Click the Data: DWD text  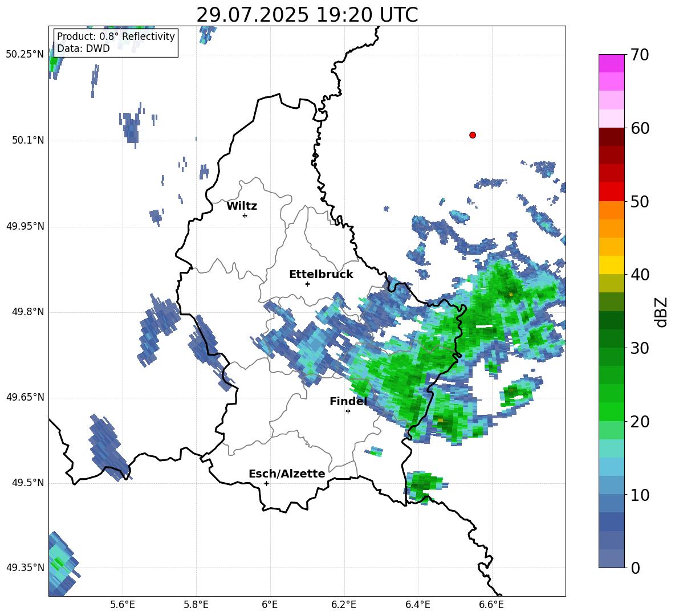pyautogui.click(x=83, y=48)
